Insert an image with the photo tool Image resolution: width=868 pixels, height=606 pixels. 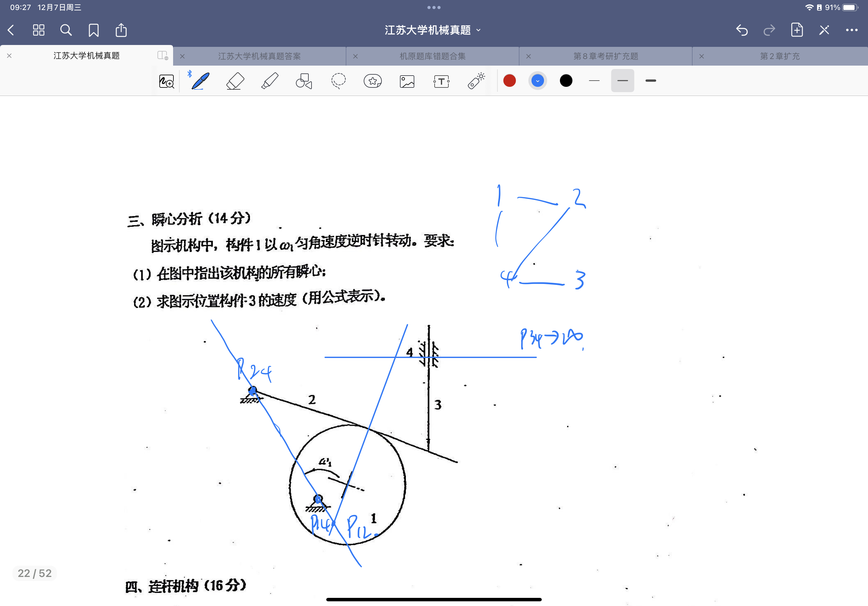point(407,81)
